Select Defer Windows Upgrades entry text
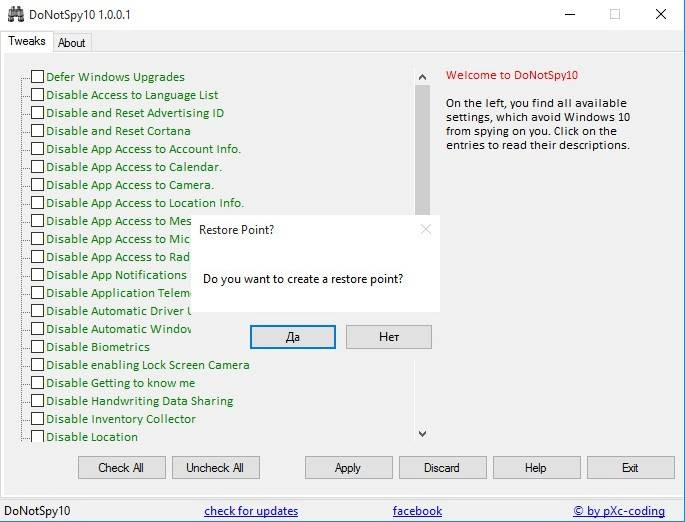The width and height of the screenshot is (685, 522). click(115, 77)
